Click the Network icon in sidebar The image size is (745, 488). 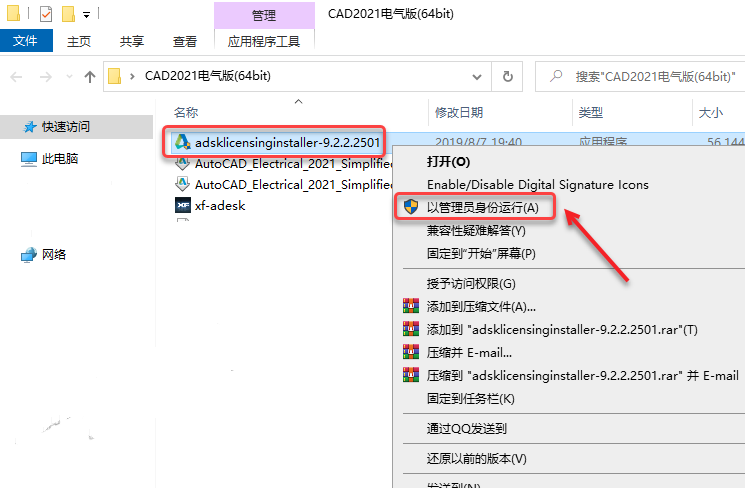[29, 255]
